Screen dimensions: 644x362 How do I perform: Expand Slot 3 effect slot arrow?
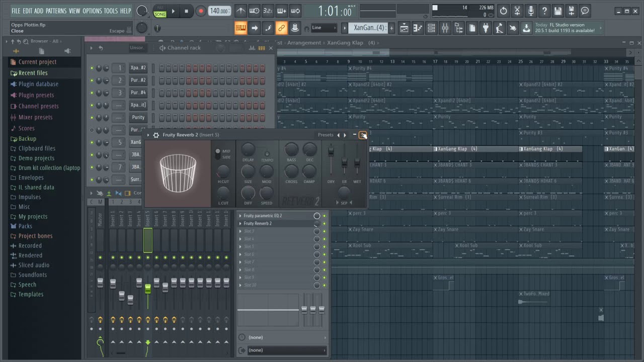pyautogui.click(x=240, y=231)
